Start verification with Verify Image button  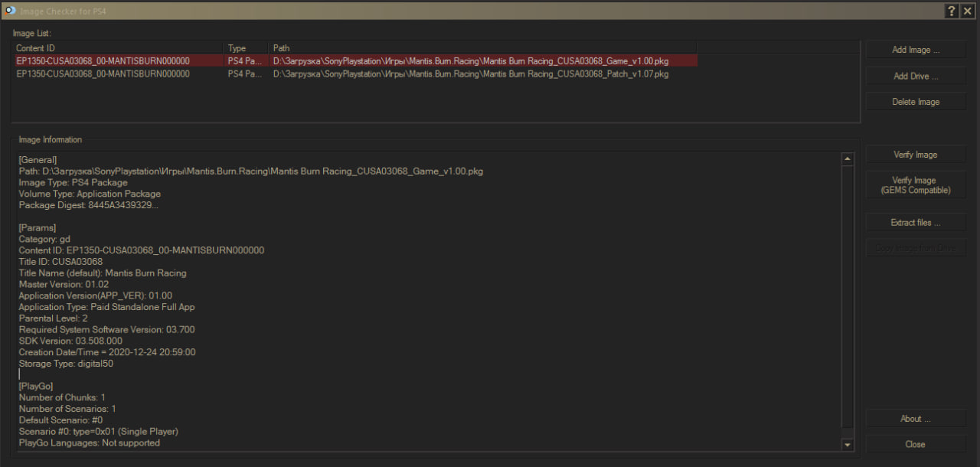[916, 155]
